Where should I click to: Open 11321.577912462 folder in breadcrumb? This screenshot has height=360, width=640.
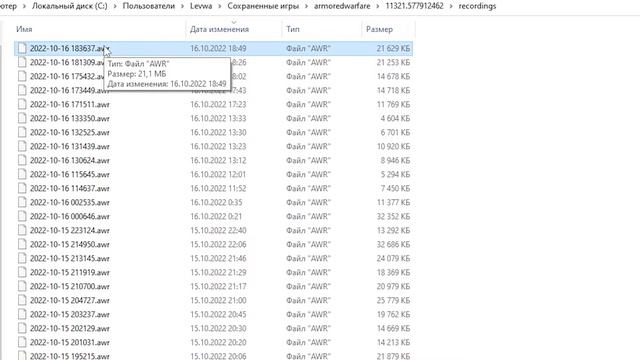pyautogui.click(x=414, y=6)
